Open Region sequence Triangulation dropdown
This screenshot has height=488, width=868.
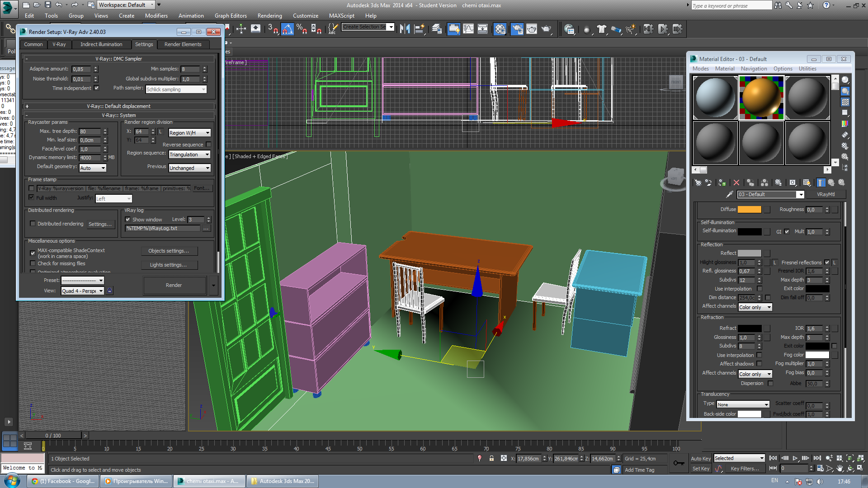coord(189,155)
